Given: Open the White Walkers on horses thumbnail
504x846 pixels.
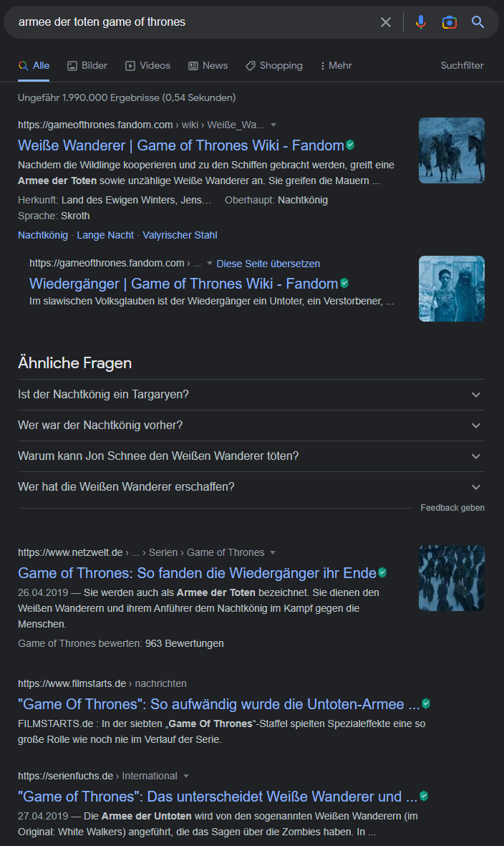Looking at the screenshot, I should 452,150.
